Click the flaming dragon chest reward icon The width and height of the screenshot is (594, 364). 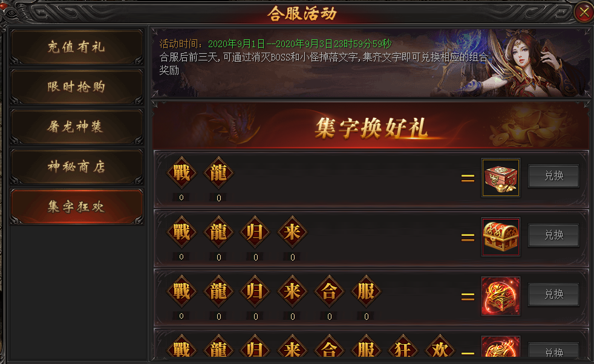coord(500,296)
